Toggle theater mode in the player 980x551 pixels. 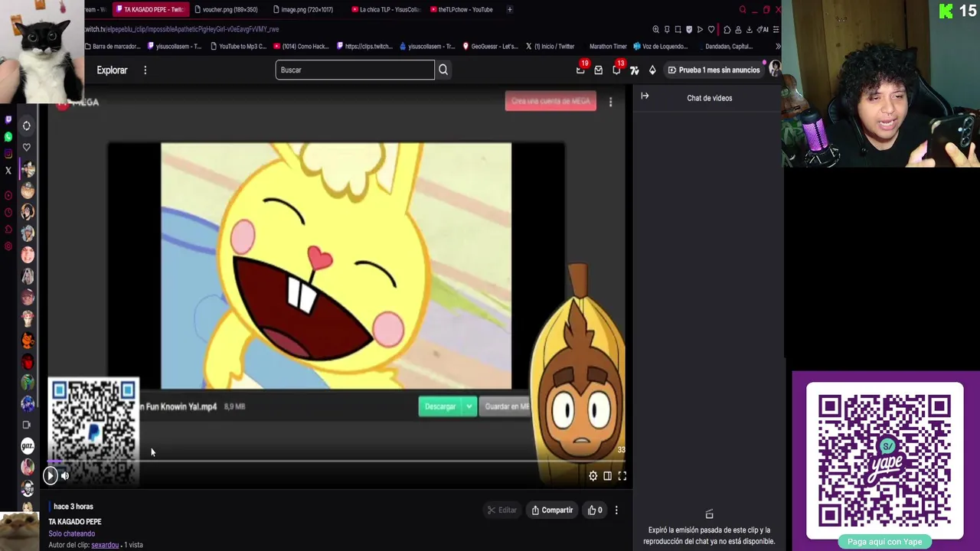[607, 476]
